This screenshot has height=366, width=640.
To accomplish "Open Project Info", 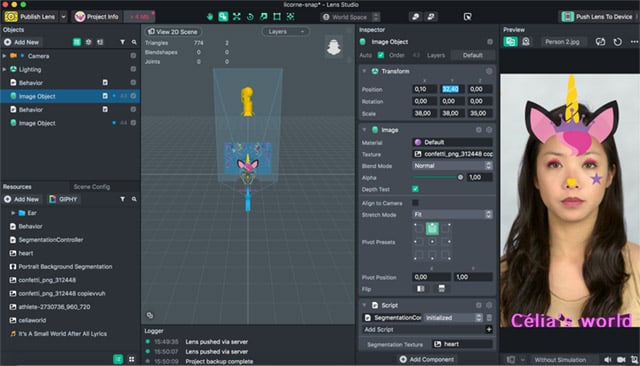I will (97, 17).
